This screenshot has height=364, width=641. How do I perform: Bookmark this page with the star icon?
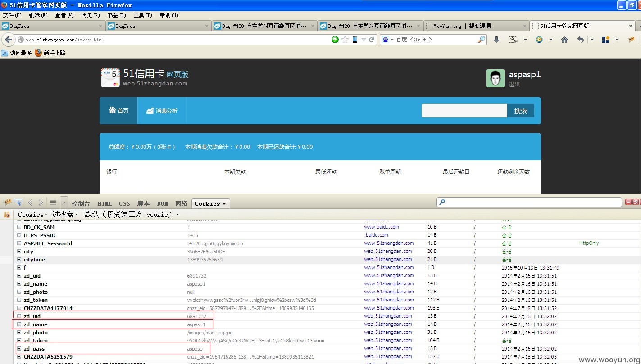click(x=345, y=40)
